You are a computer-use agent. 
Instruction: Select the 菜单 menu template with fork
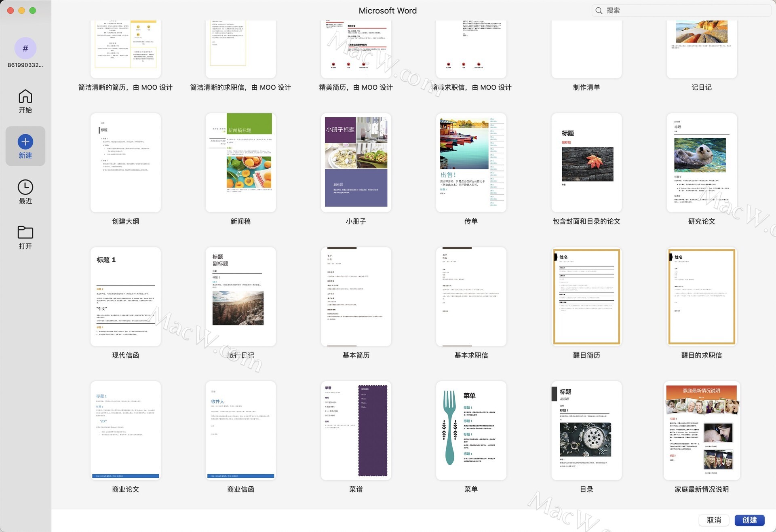[x=471, y=431]
